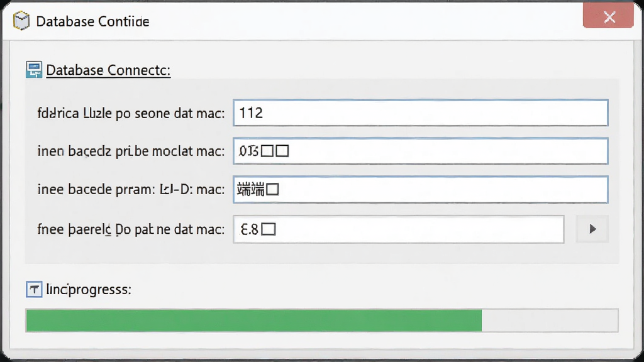Click the arrow button beside E.8 field
This screenshot has height=362, width=644.
pyautogui.click(x=592, y=229)
